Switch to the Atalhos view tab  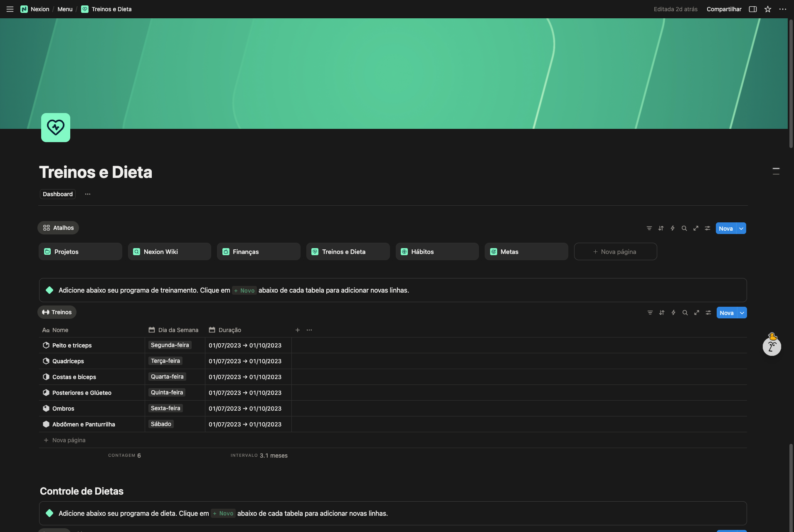click(58, 228)
